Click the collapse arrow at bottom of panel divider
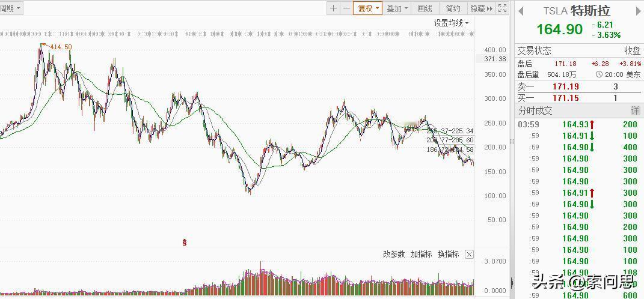Screen dimensions: 644x299 512,283
